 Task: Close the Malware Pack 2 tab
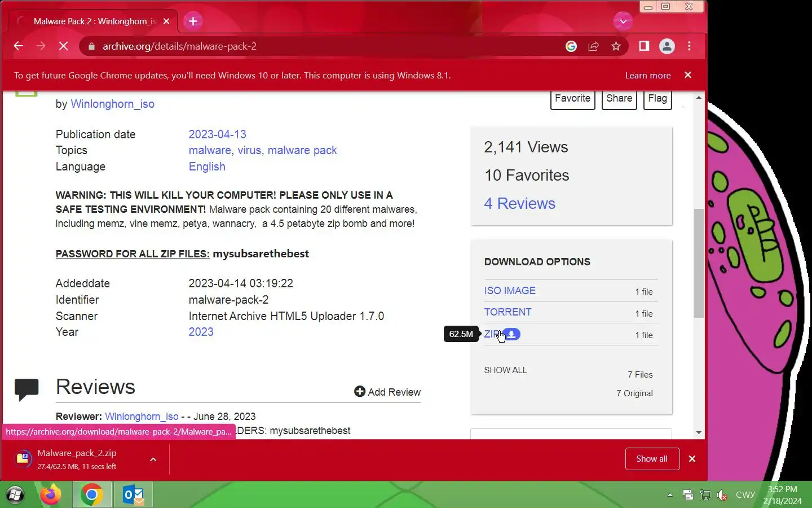[166, 21]
